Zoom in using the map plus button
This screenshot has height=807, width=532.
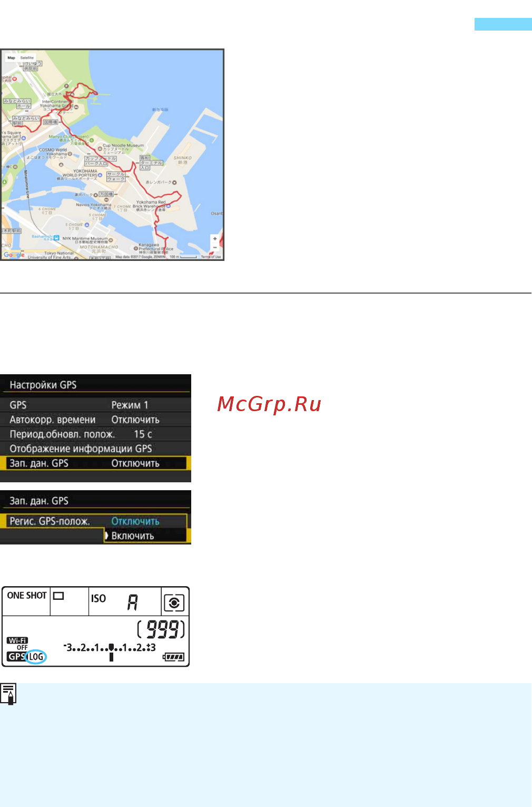215,239
